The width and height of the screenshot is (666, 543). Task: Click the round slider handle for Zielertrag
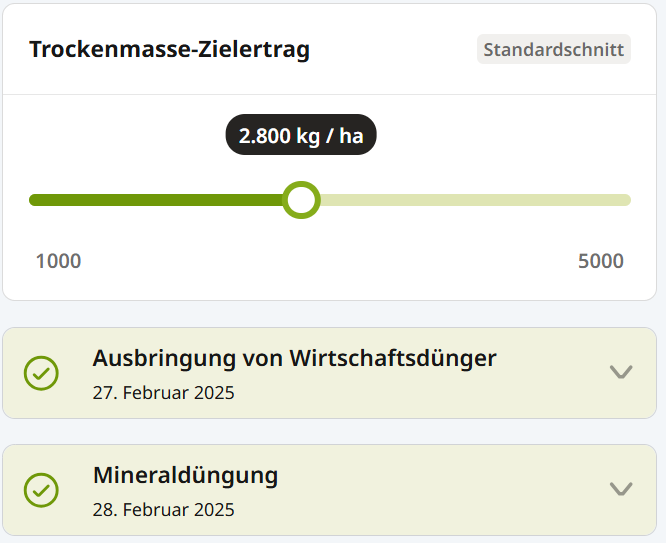[301, 200]
